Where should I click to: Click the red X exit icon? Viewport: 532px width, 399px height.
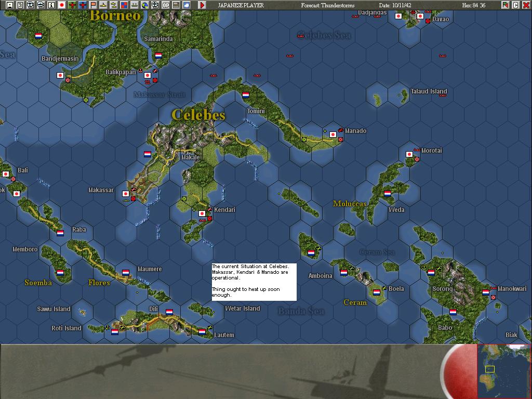click(526, 5)
